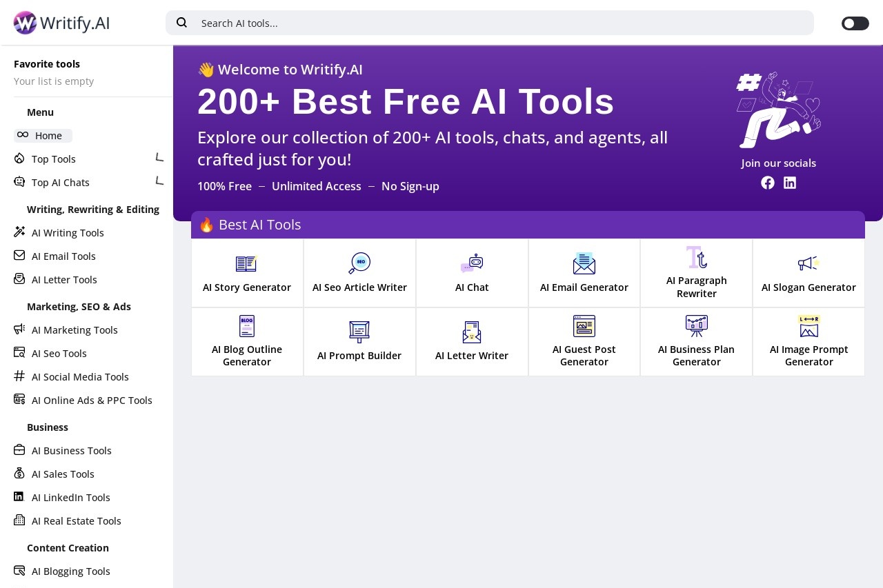
Task: Click the AI Marketing Tools megaphone icon
Action: 19,330
